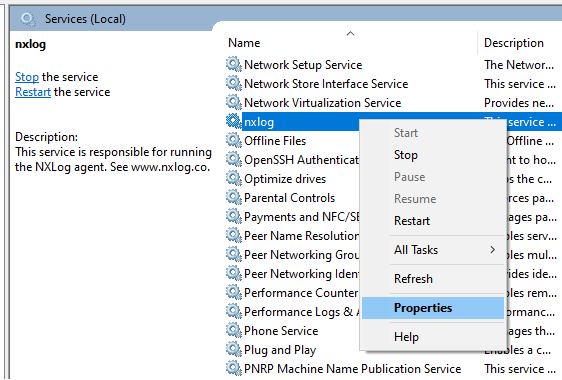
Task: Click the Parental Controls gear icon
Action: (234, 198)
